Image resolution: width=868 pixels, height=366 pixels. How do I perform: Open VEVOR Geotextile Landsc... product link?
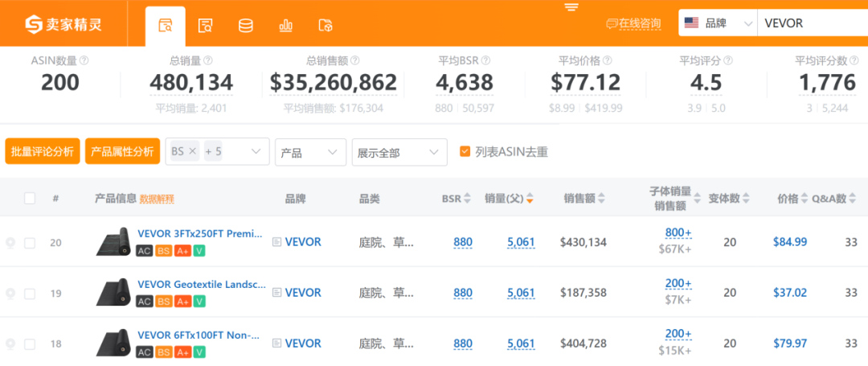[x=202, y=285]
